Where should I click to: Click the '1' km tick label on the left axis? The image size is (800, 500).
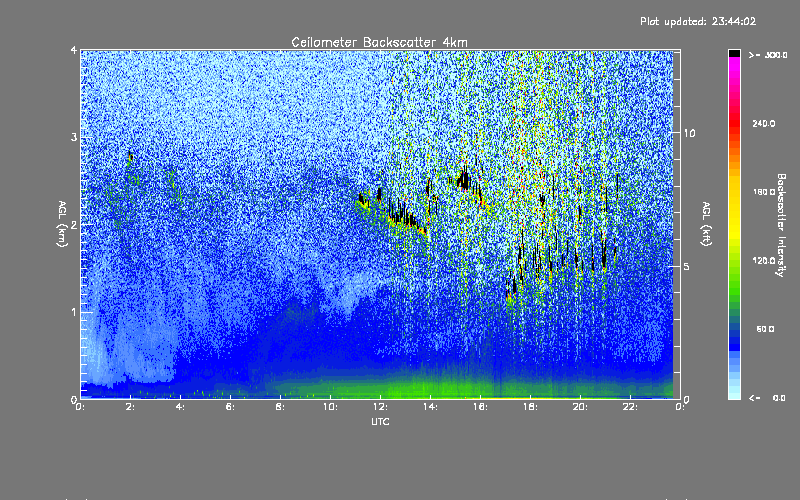(x=74, y=312)
